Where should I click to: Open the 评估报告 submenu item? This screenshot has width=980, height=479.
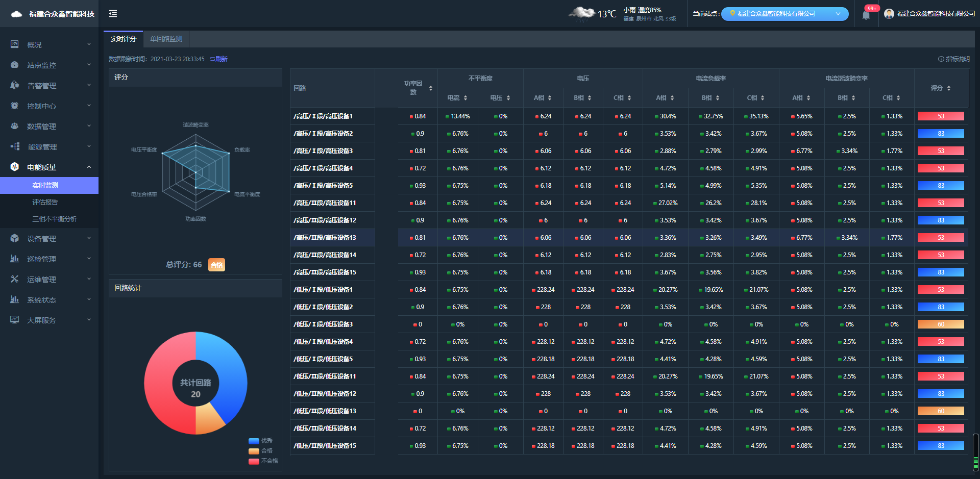pos(45,202)
